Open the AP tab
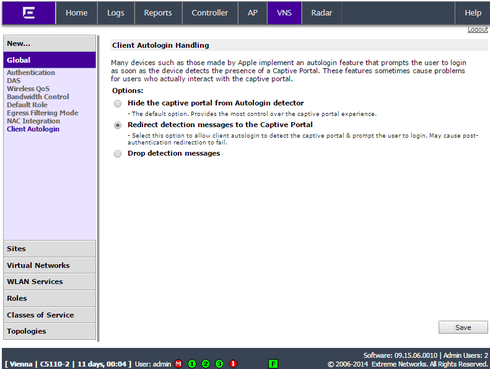Image resolution: width=490 pixels, height=369 pixels. click(253, 13)
